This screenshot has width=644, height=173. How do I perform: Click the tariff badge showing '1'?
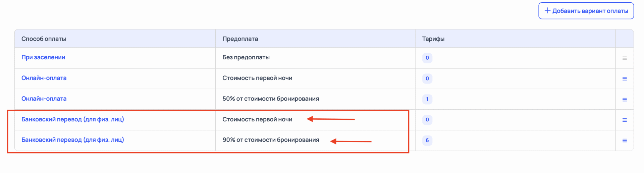click(427, 99)
